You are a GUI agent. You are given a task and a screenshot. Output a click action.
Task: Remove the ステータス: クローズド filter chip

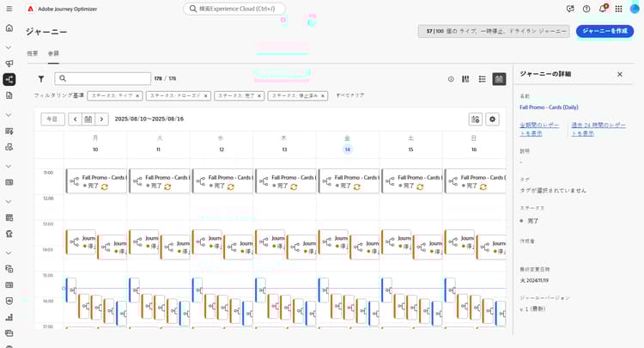pos(206,95)
